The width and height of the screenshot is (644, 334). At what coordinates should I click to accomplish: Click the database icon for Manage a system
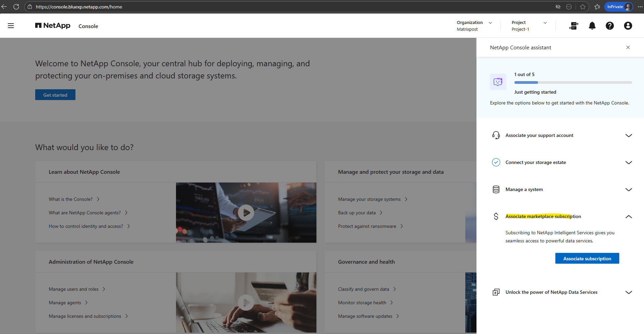496,189
